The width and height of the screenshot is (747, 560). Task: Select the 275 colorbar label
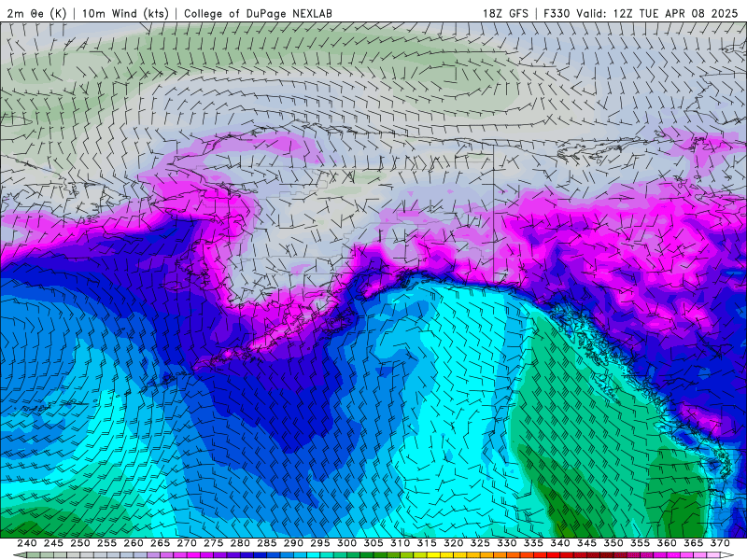pyautogui.click(x=214, y=543)
